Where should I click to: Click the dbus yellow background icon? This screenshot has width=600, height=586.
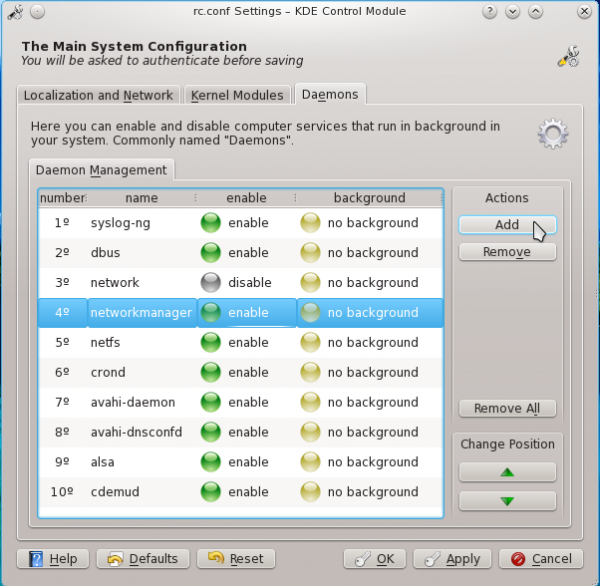point(310,253)
